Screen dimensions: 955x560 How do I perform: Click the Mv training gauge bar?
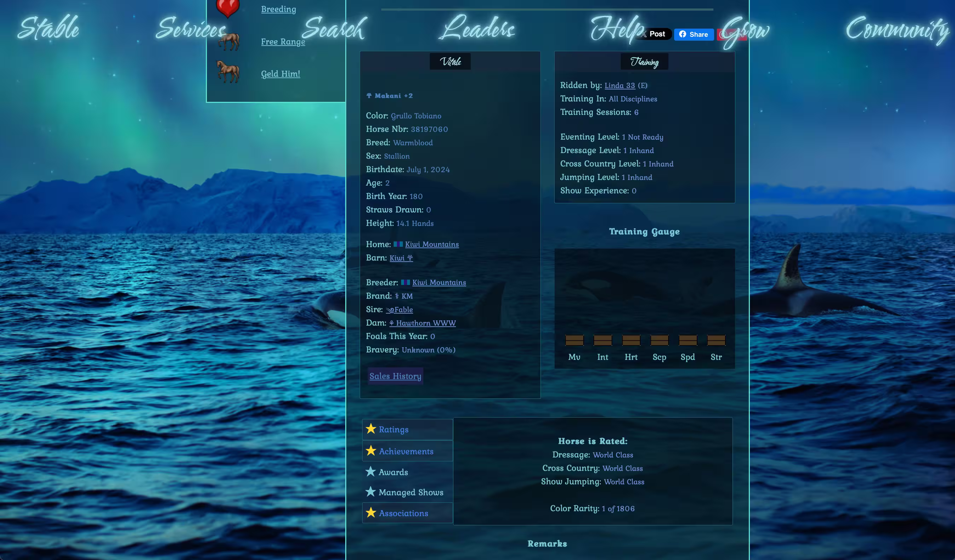(574, 340)
